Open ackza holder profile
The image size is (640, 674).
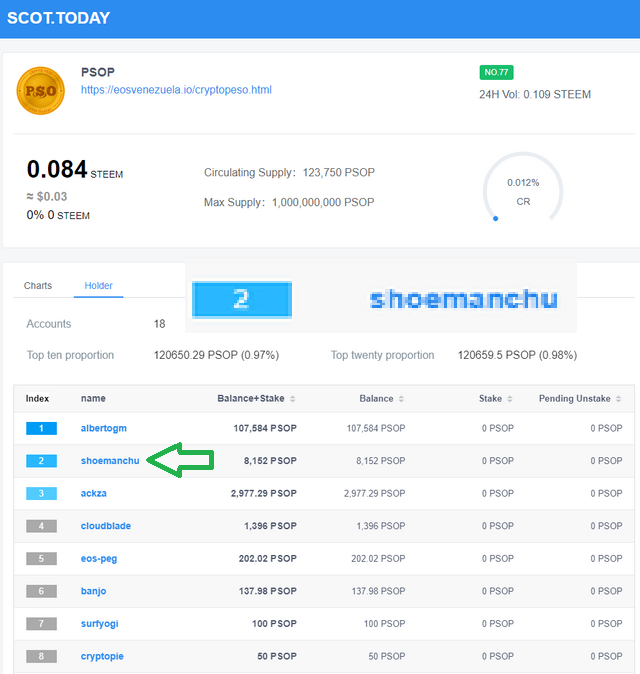coord(94,493)
